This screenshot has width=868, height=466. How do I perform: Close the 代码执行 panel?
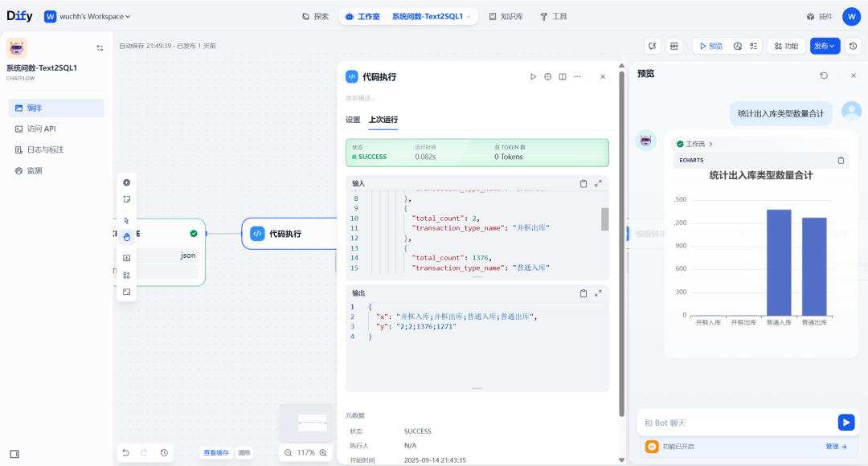603,77
